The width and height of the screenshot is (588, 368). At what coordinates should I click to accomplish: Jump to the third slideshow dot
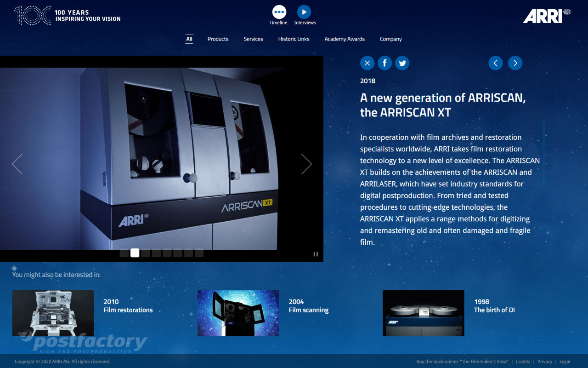pos(146,253)
